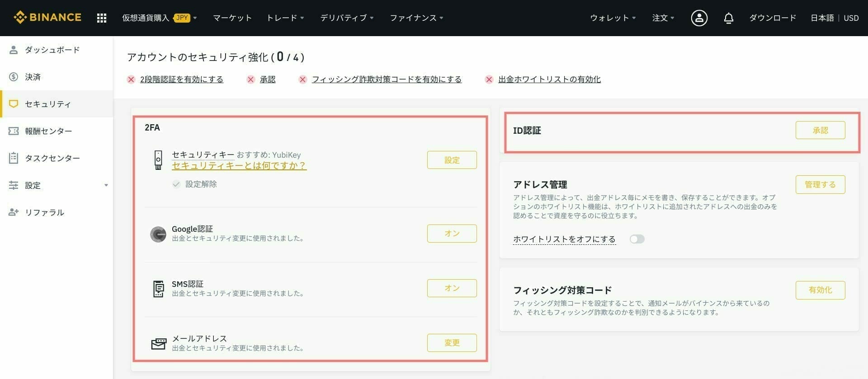
Task: Click the メールアドレス envelope icon
Action: pos(158,344)
